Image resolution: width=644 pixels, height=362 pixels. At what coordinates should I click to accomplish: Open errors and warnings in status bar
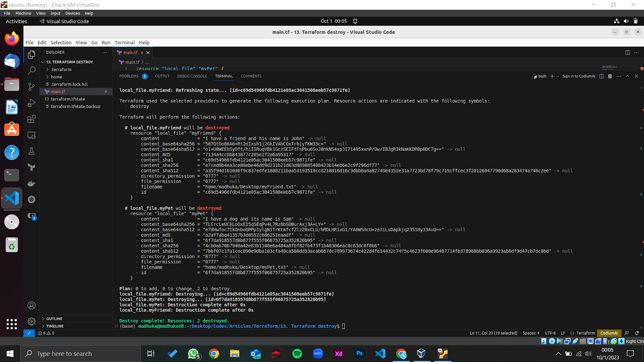coord(46,333)
